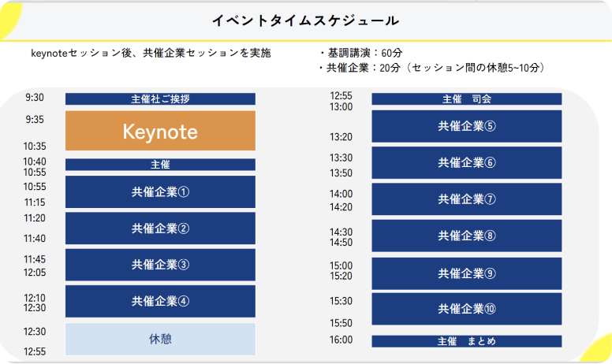Click the 共催企業⑨ session block
The image size is (612, 364).
coord(467,273)
